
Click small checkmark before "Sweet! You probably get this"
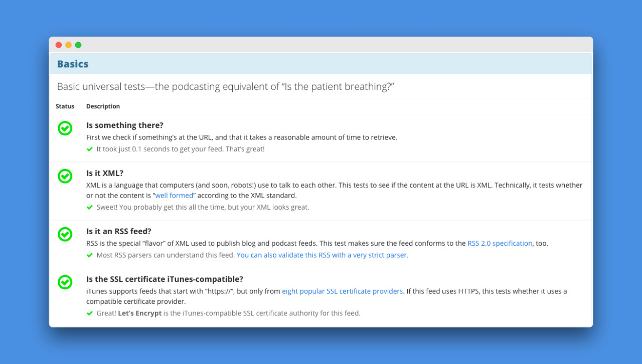coord(90,207)
